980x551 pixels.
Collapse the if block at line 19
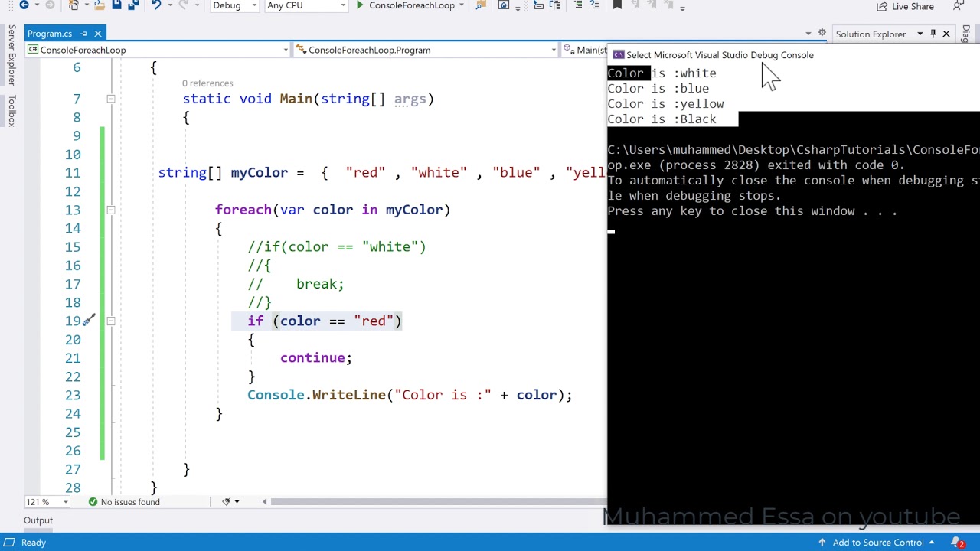(110, 321)
